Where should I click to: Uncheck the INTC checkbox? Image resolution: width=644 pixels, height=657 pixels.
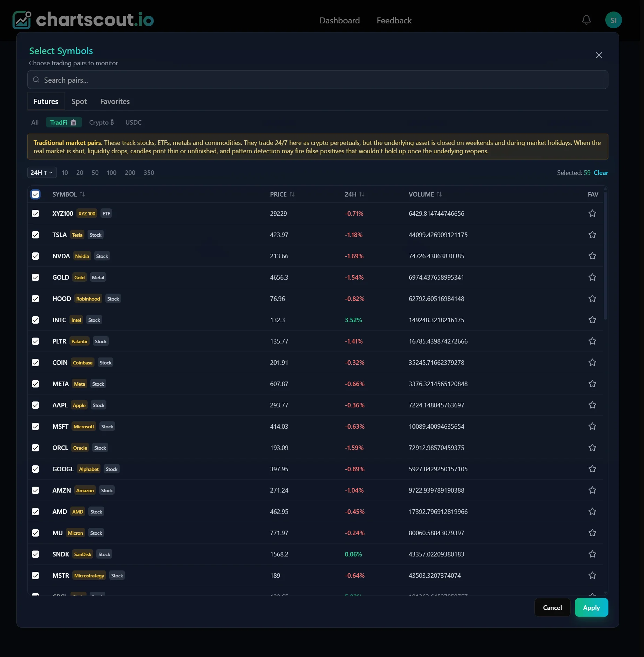pos(35,320)
